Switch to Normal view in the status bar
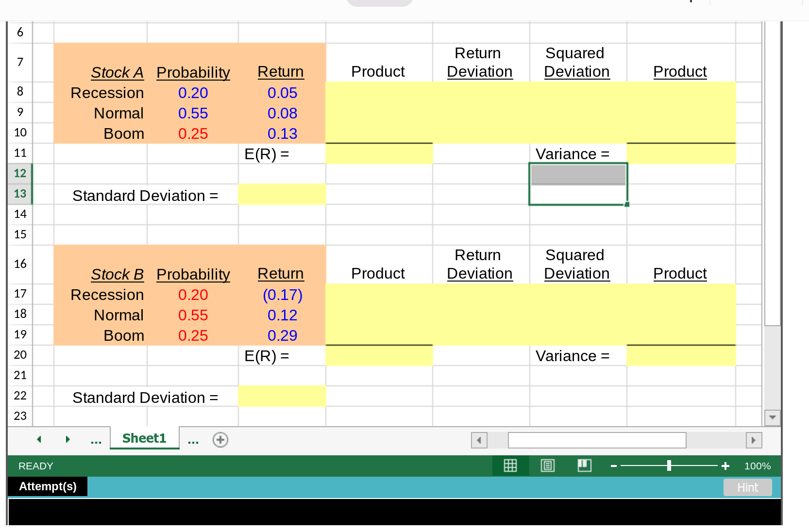This screenshot has width=809, height=532. tap(510, 465)
